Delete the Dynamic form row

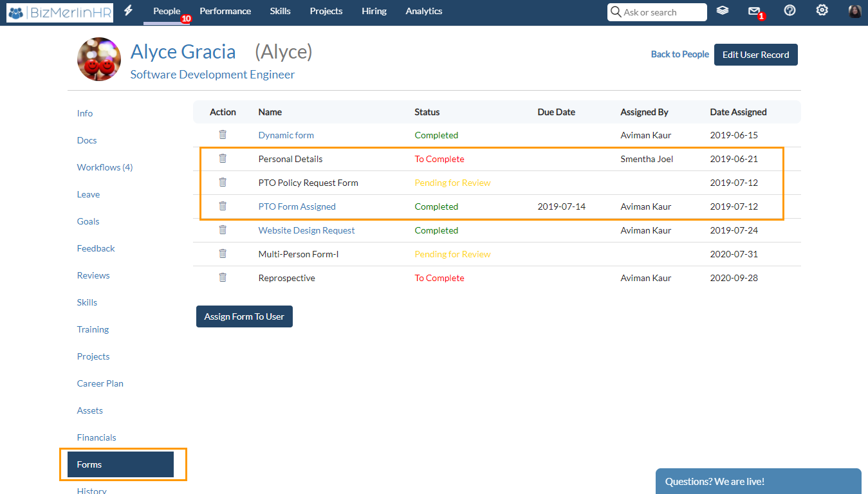pos(223,135)
